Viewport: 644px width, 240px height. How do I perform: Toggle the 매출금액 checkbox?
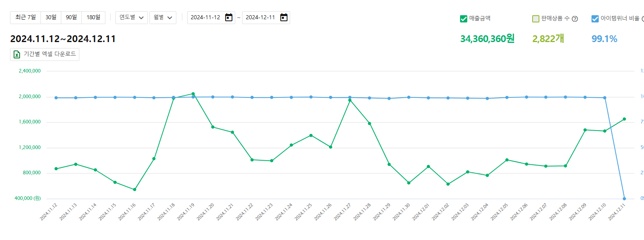464,19
